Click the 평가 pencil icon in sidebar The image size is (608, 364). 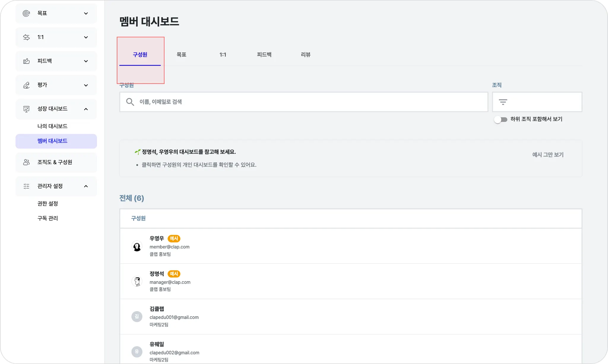(x=26, y=85)
